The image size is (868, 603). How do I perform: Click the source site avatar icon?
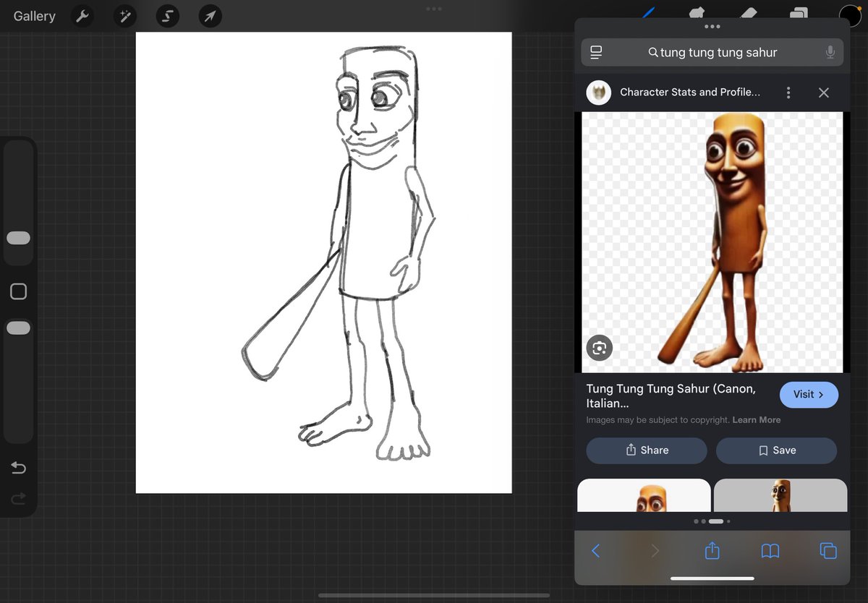[599, 93]
